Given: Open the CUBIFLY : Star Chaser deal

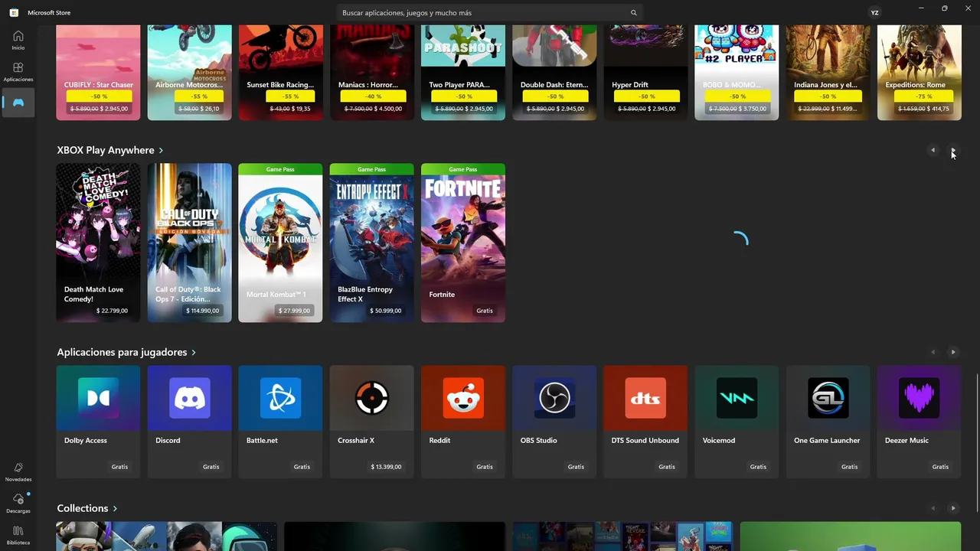Looking at the screenshot, I should [x=98, y=73].
